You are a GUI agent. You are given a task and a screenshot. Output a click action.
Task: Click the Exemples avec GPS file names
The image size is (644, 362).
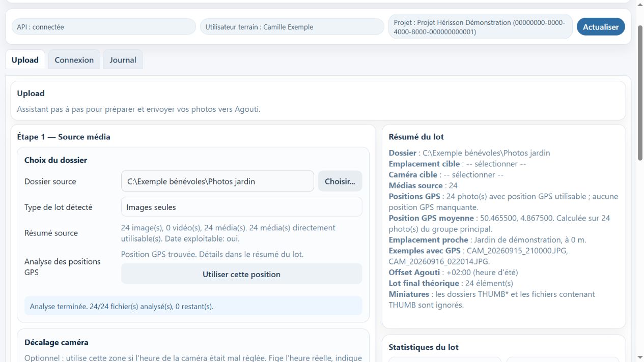point(478,256)
